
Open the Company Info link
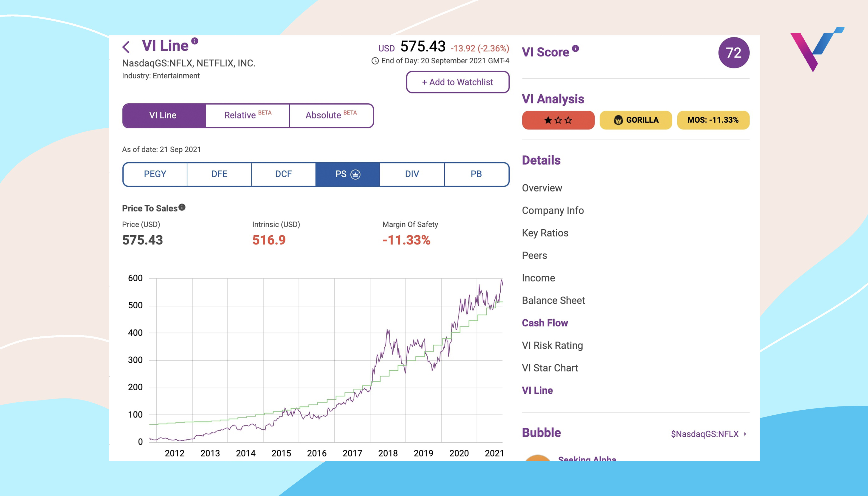(552, 211)
